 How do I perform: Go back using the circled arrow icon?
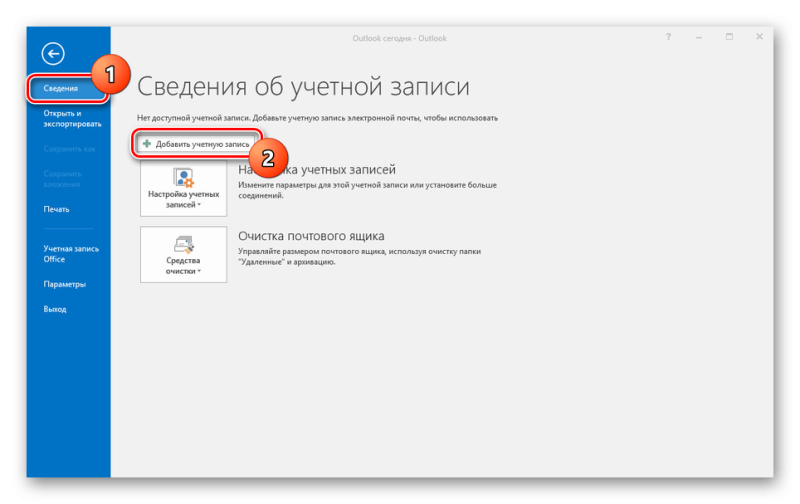click(53, 54)
